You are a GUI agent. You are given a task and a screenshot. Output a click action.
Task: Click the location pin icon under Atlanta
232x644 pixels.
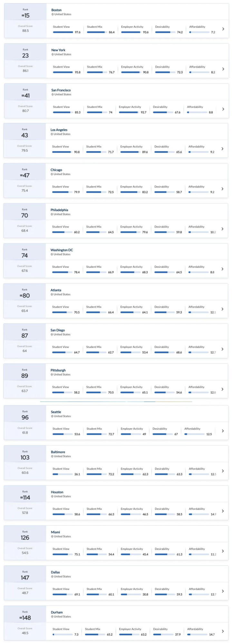click(x=52, y=294)
